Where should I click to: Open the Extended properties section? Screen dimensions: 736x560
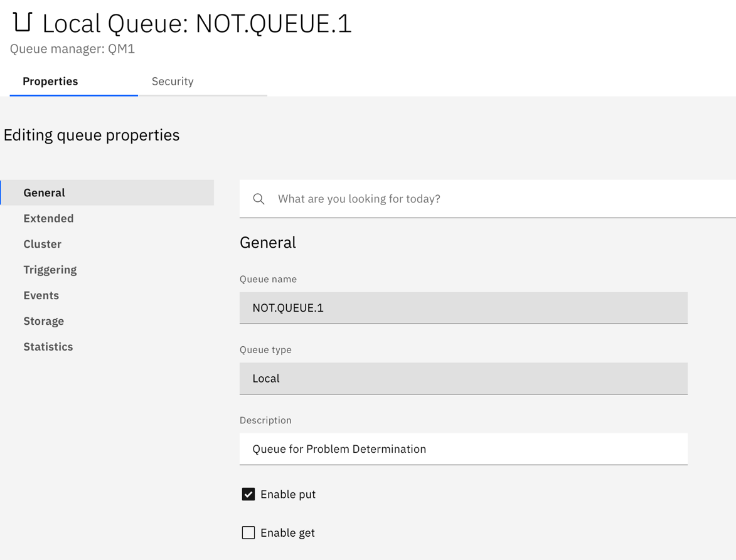pyautogui.click(x=48, y=218)
